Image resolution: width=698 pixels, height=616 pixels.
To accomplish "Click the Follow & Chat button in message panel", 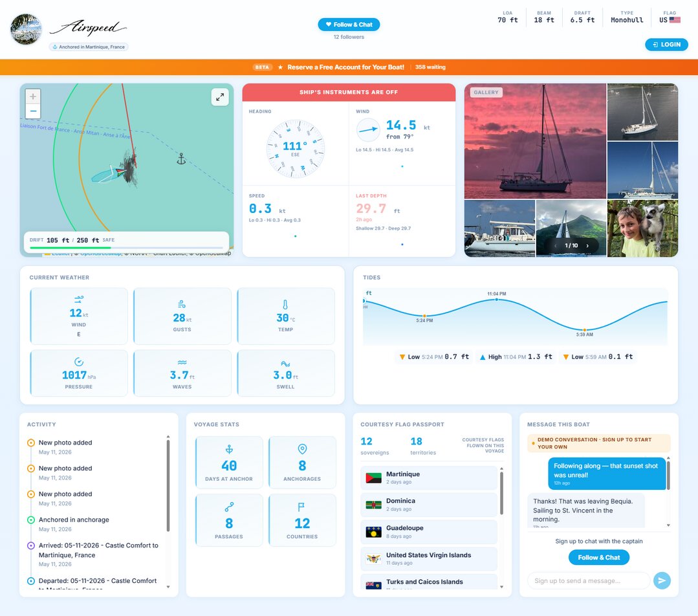I will click(x=599, y=558).
